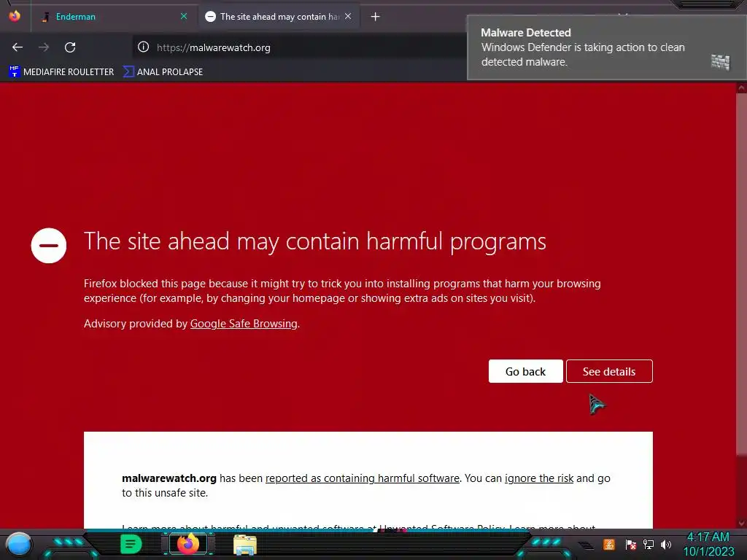Open the site information icon in address bar
The width and height of the screenshot is (747, 560).
click(x=144, y=47)
